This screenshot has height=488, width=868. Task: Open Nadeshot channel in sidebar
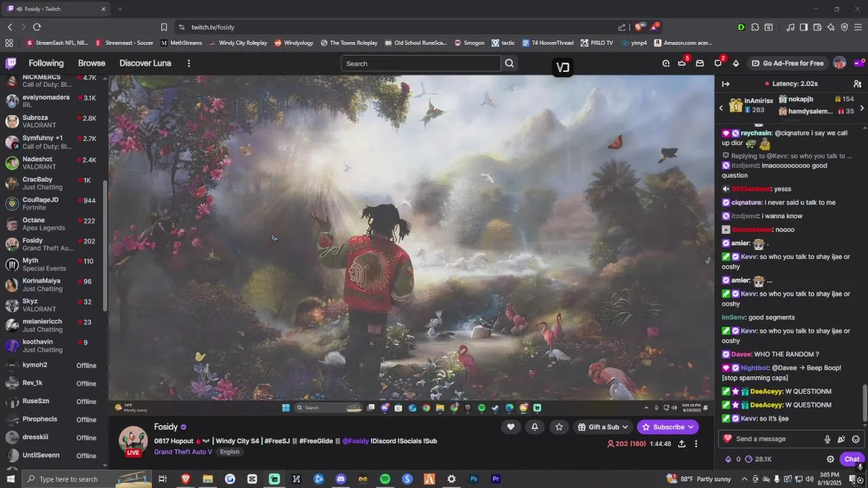53,163
